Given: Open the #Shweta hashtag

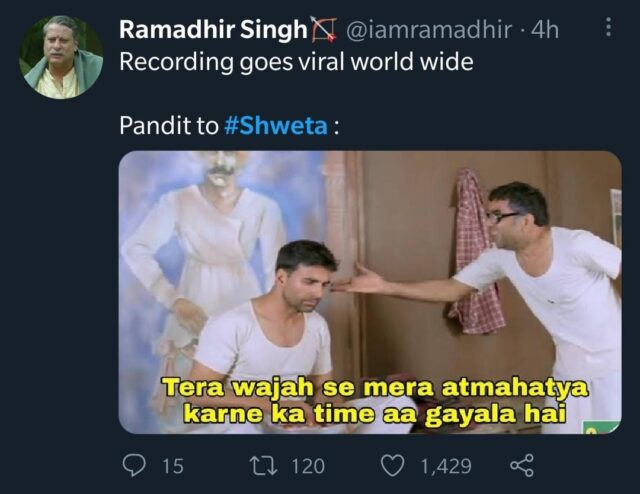Looking at the screenshot, I should coord(276,125).
